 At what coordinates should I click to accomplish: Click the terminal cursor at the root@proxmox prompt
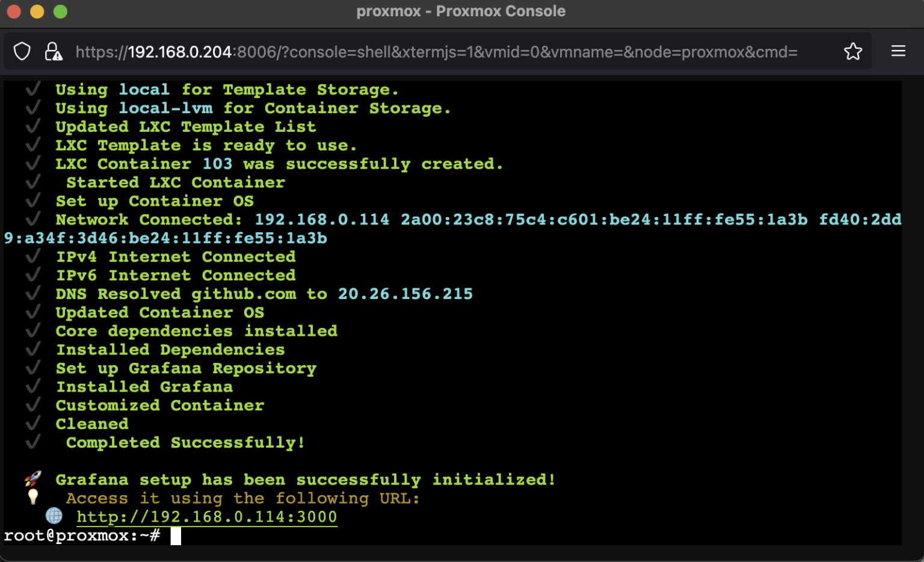click(176, 536)
